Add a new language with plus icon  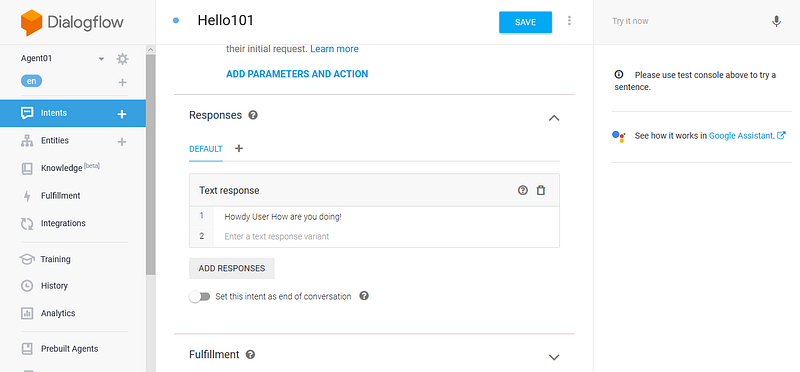[x=122, y=82]
